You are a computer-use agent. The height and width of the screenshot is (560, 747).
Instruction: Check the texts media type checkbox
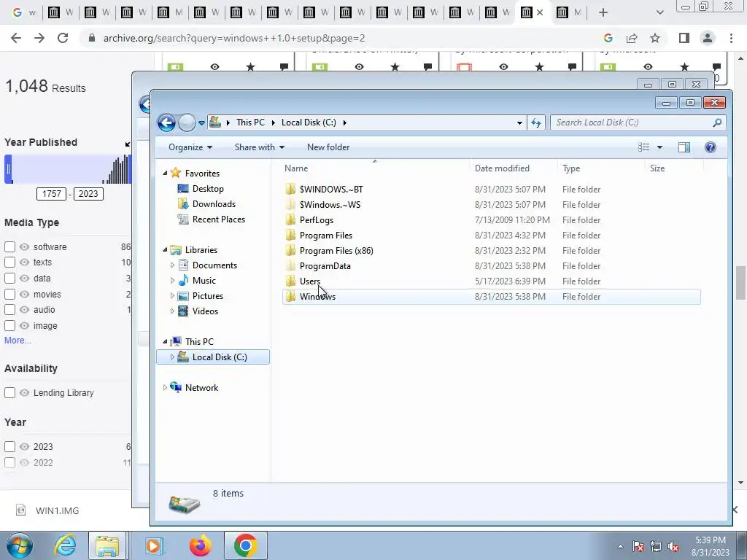[x=9, y=262]
